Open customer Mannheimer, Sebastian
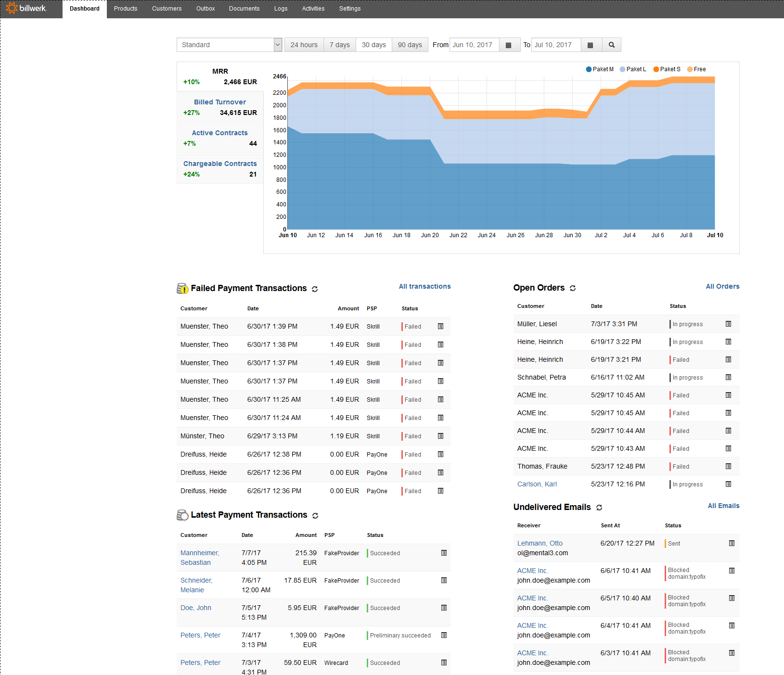This screenshot has height=675, width=784. (x=200, y=558)
